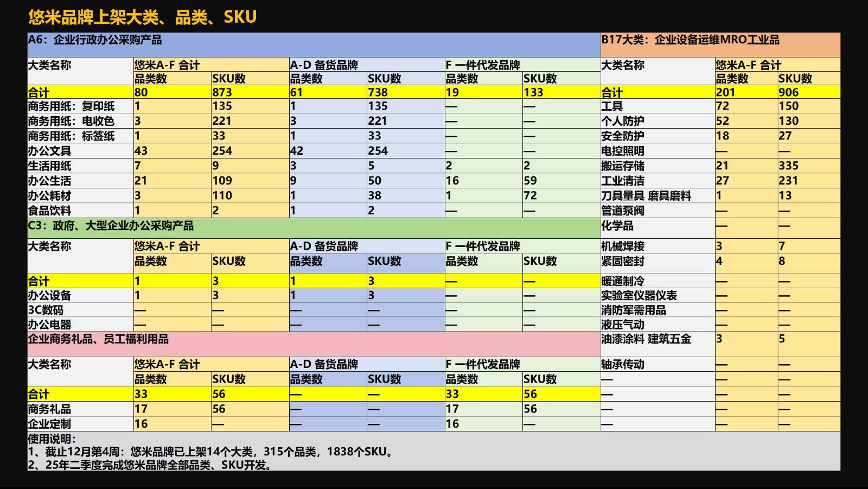Click the slide title 悠米品牌上架大类、品类、SKU
This screenshot has height=489, width=868.
[x=142, y=17]
